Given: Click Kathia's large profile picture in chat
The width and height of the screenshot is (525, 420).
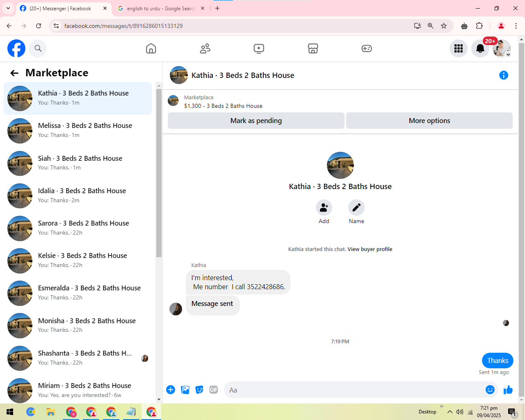Looking at the screenshot, I should (x=340, y=165).
